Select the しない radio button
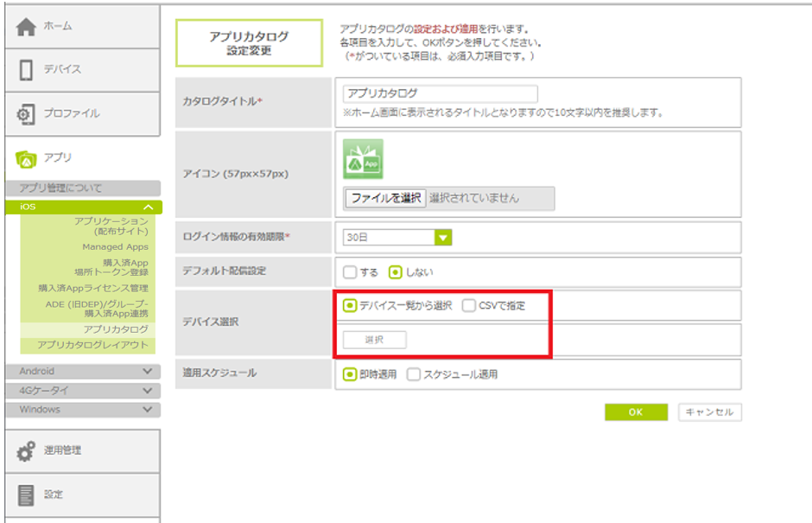812x523 pixels. tap(396, 271)
